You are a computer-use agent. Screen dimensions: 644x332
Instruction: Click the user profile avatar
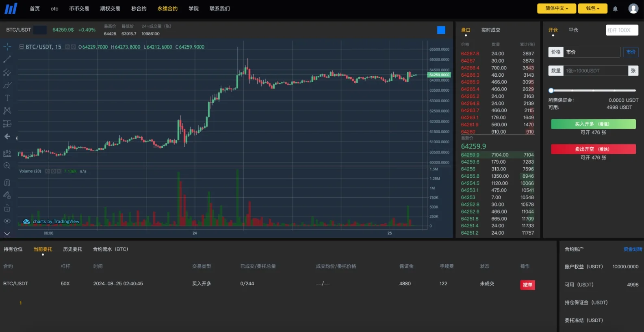tap(633, 9)
